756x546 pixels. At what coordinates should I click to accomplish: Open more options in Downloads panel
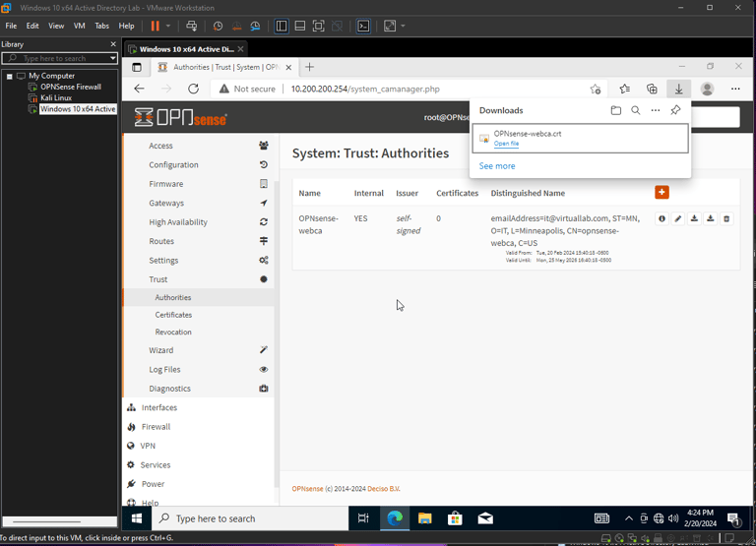pos(656,110)
